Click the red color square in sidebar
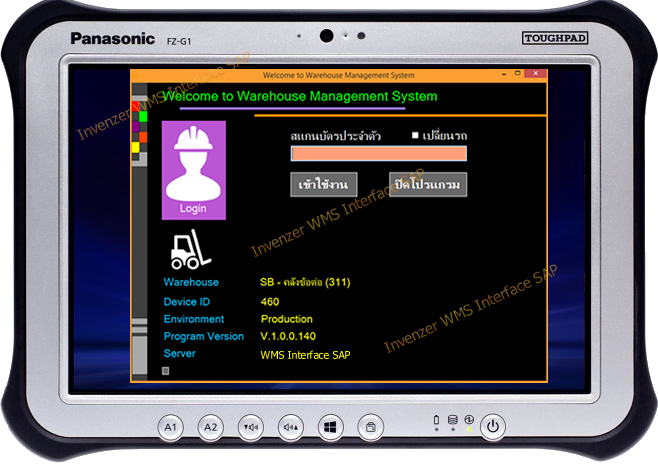 (135, 106)
